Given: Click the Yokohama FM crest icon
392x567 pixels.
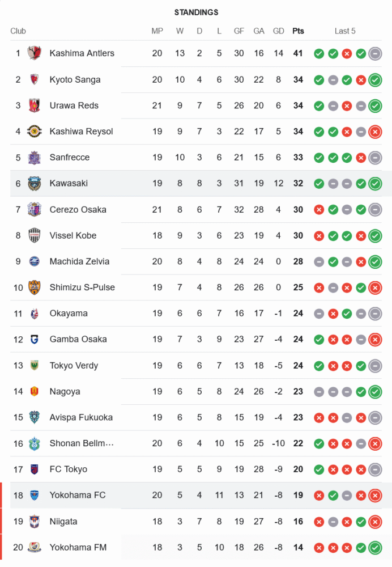Looking at the screenshot, I should point(35,547).
